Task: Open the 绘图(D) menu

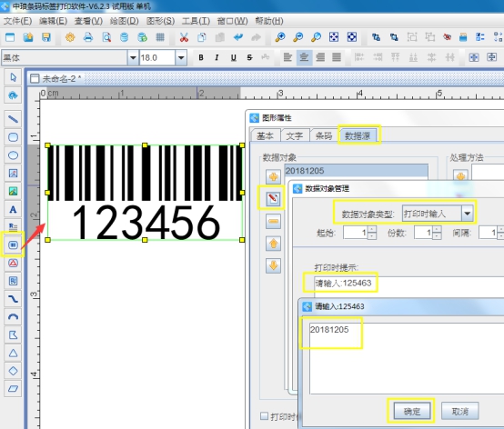Action: (124, 21)
